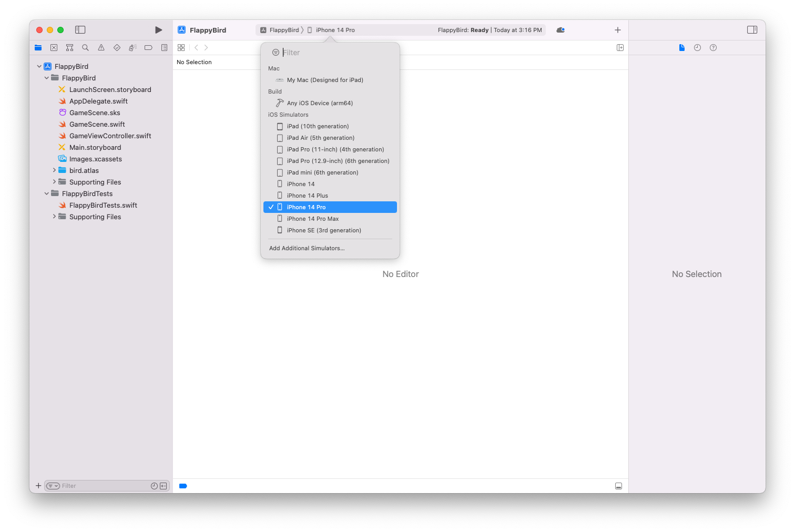This screenshot has width=795, height=532.
Task: Choose iPad (10th generation) simulator
Action: [330, 126]
